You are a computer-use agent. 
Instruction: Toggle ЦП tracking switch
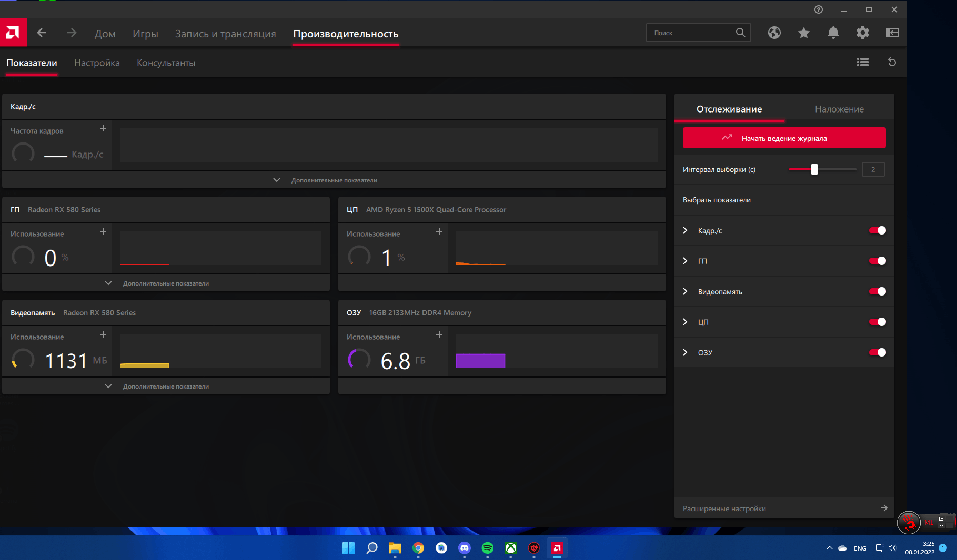click(x=877, y=322)
